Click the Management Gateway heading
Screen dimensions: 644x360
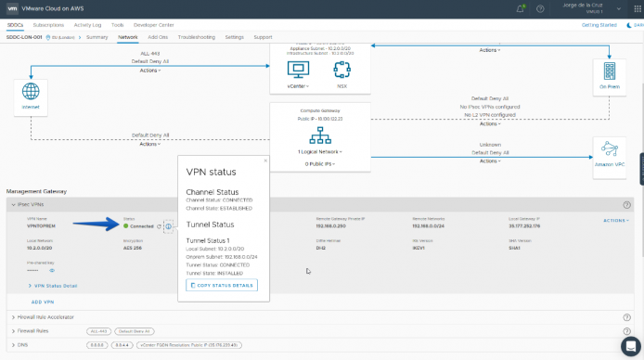tap(36, 191)
